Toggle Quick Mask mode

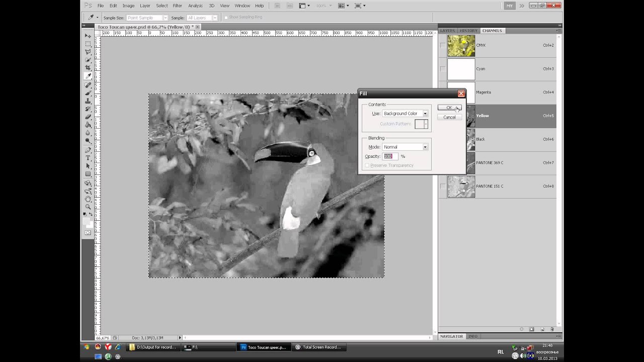[88, 233]
